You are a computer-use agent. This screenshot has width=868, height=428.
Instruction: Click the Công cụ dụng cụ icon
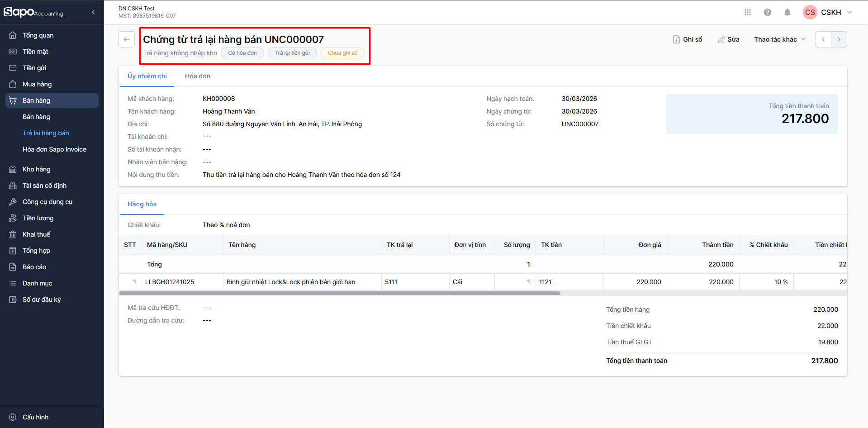tap(13, 202)
